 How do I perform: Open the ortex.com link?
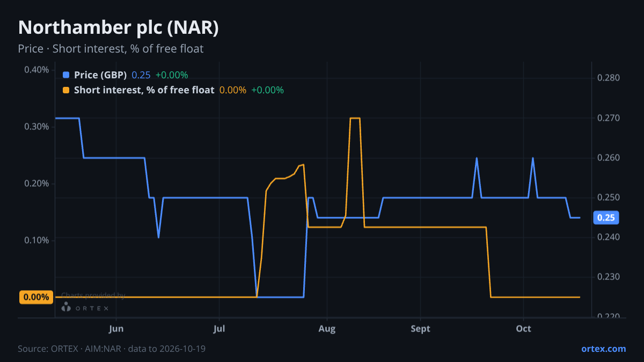tap(604, 349)
